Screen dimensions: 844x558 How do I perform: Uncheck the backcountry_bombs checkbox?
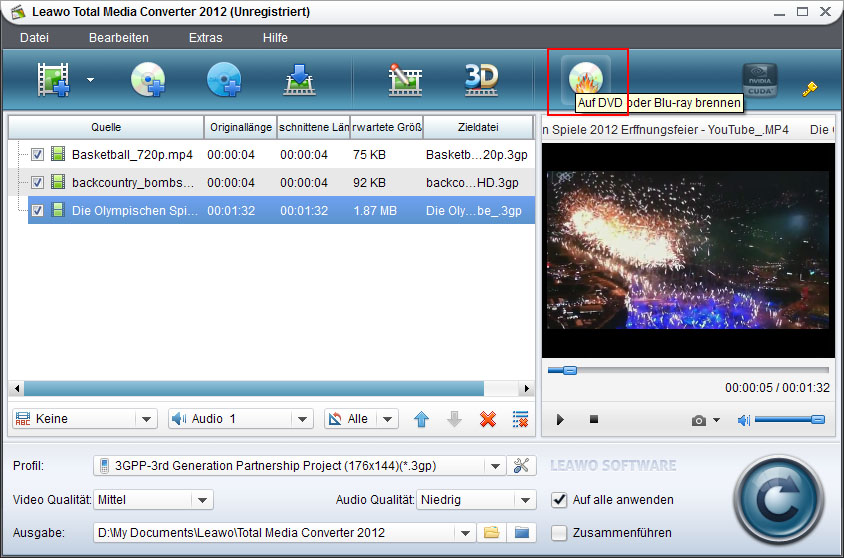(37, 182)
